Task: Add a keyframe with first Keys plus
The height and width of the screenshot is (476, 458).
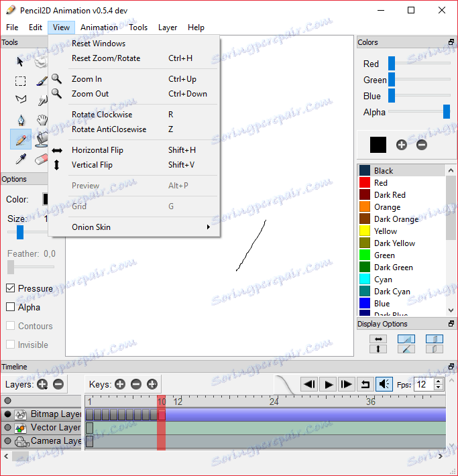Action: tap(120, 384)
